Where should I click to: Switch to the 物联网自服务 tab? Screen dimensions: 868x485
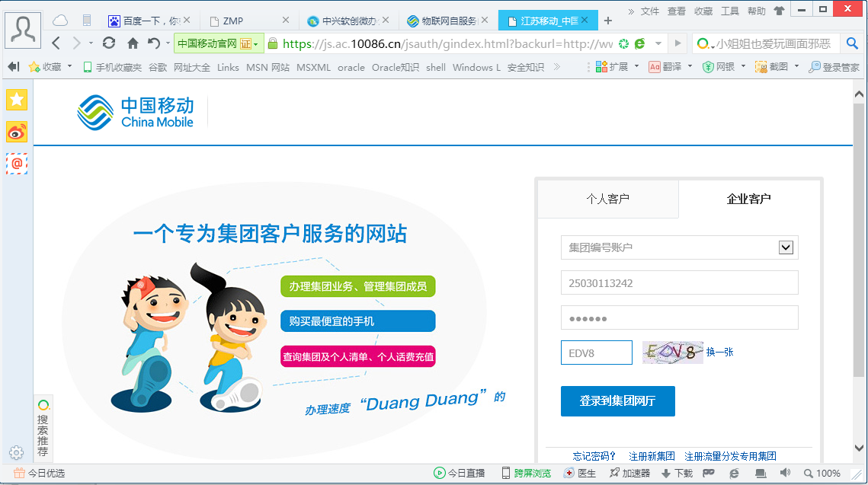pos(447,21)
